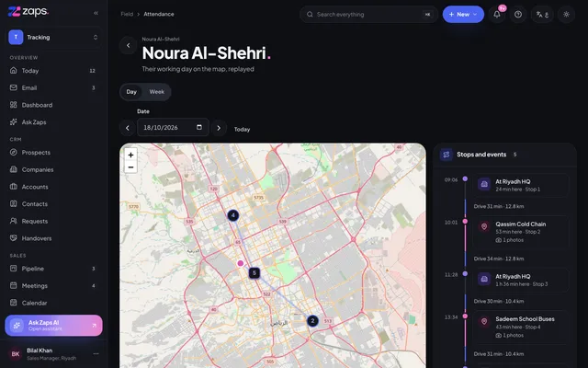Image resolution: width=588 pixels, height=368 pixels.
Task: Open Companies page
Action: click(x=53, y=169)
